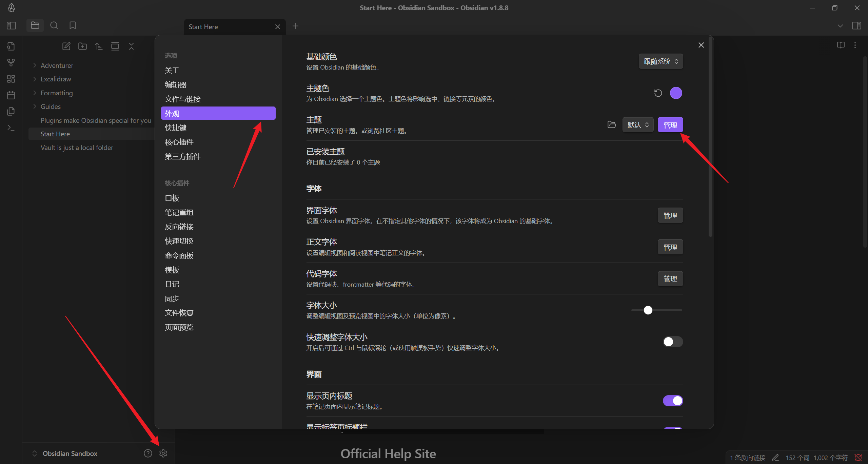The width and height of the screenshot is (868, 464).
Task: Toggle quick font size adjustment
Action: (x=673, y=342)
